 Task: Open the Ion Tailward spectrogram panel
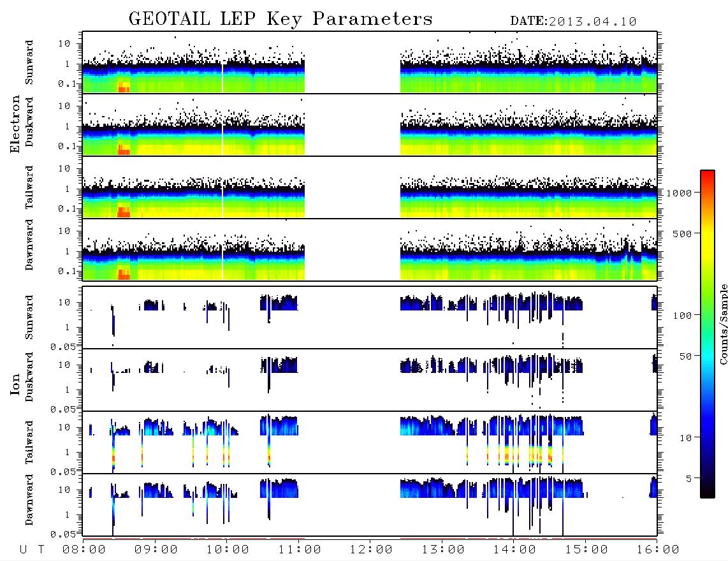(370, 442)
